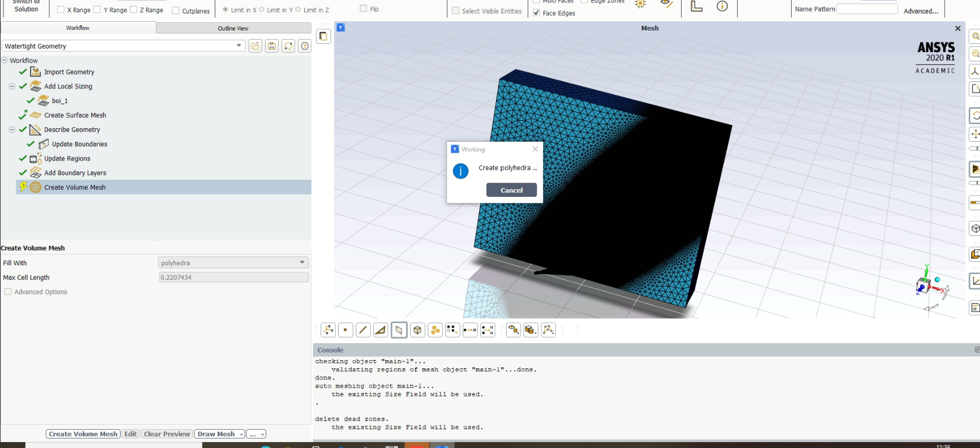Cancel the Create polyhedra operation

pyautogui.click(x=511, y=190)
